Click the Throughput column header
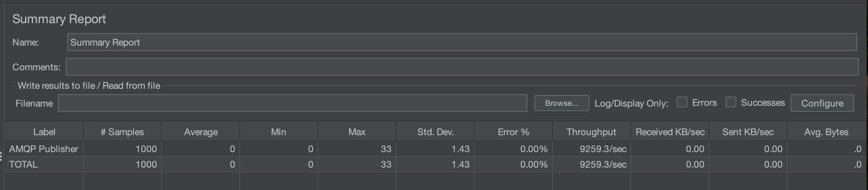Image resolution: width=868 pixels, height=190 pixels. click(592, 132)
